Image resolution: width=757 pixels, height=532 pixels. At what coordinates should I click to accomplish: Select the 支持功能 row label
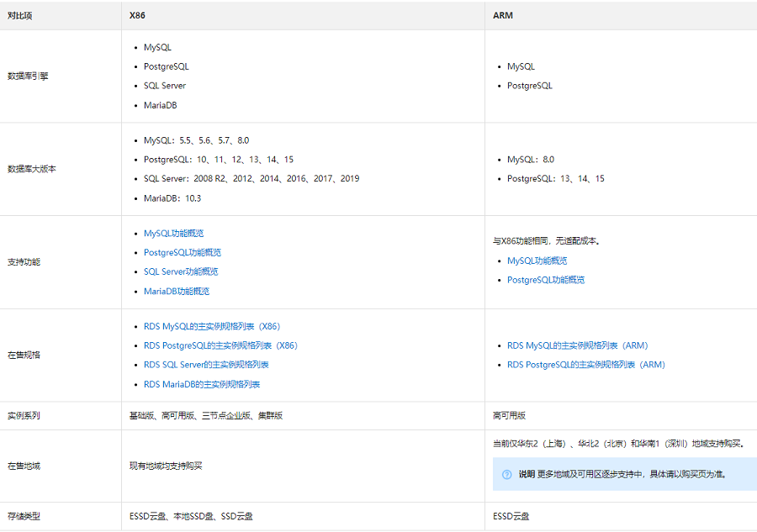24,262
